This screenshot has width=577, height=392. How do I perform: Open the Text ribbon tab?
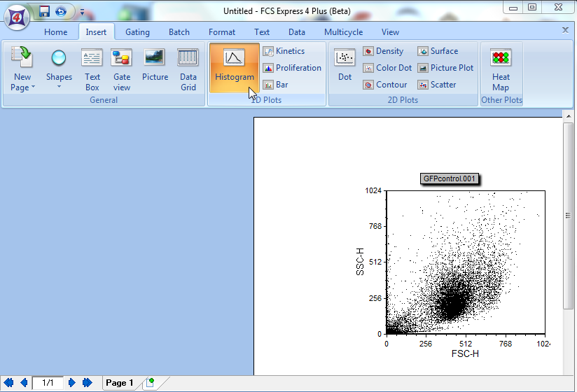pos(262,32)
